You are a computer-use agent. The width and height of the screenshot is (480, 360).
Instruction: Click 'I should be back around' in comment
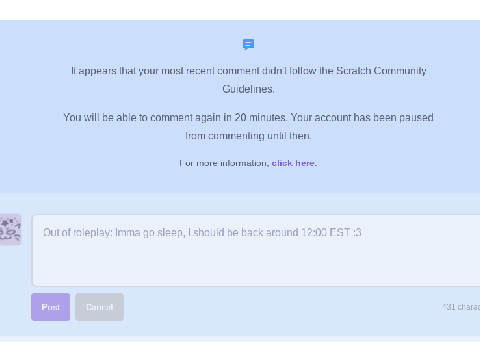pyautogui.click(x=243, y=232)
